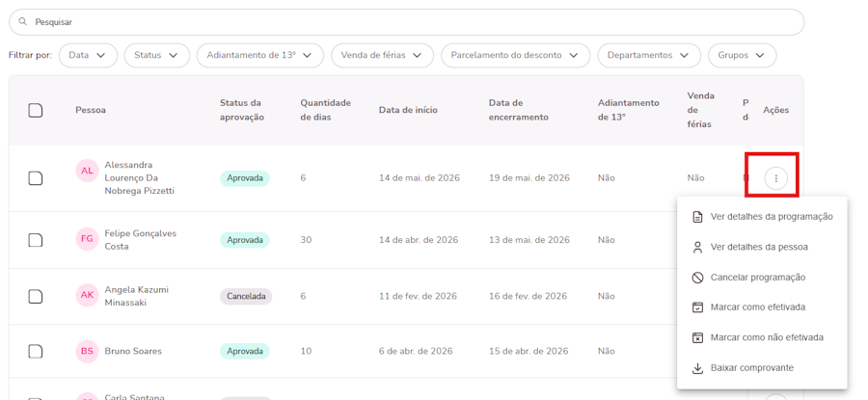
Task: Click the calendar-x icon beside Marcar como não efetivada
Action: (697, 337)
